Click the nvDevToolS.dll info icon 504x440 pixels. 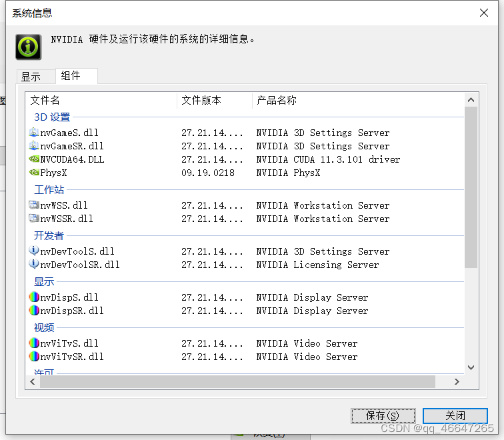pos(34,251)
